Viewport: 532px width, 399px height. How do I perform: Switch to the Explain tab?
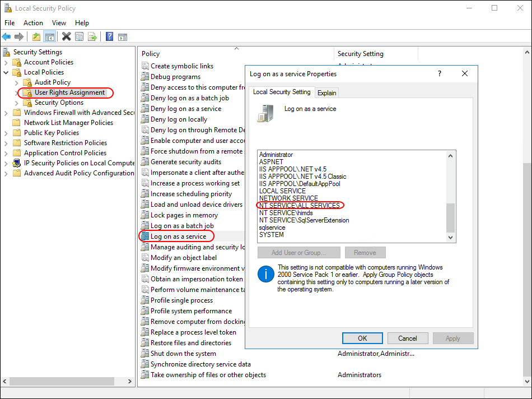[327, 93]
